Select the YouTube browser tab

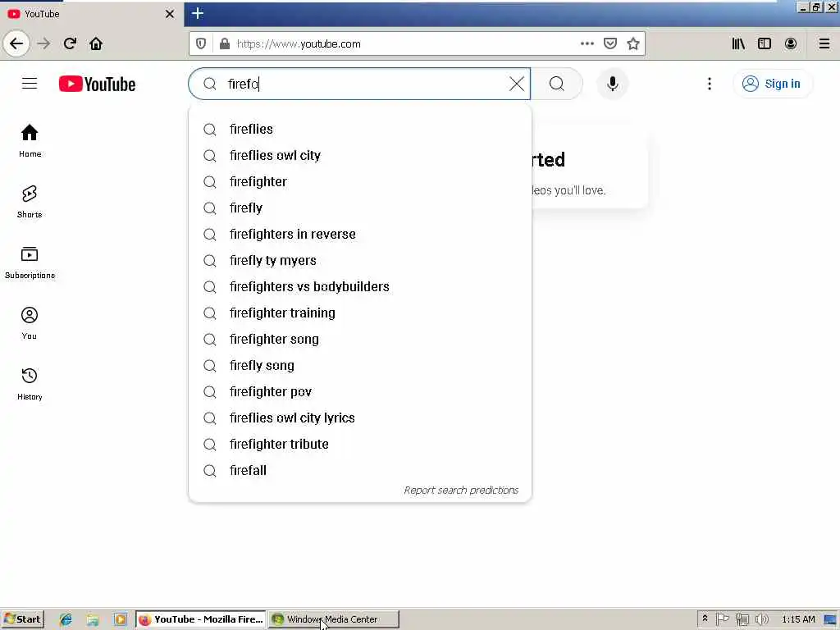(x=92, y=14)
